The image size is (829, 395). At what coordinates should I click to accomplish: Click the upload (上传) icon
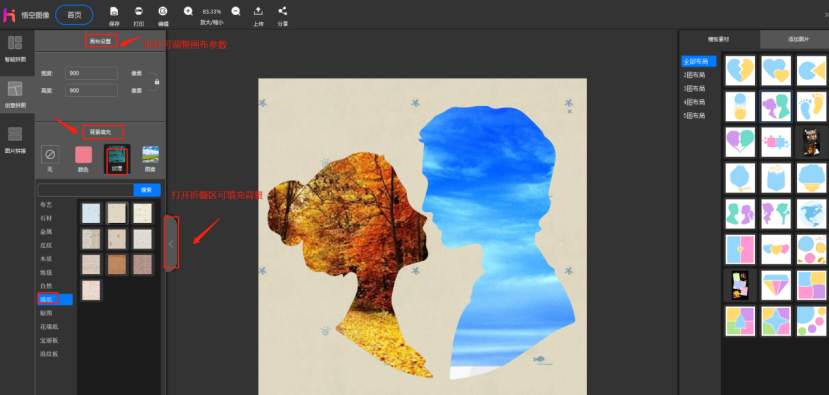258,11
